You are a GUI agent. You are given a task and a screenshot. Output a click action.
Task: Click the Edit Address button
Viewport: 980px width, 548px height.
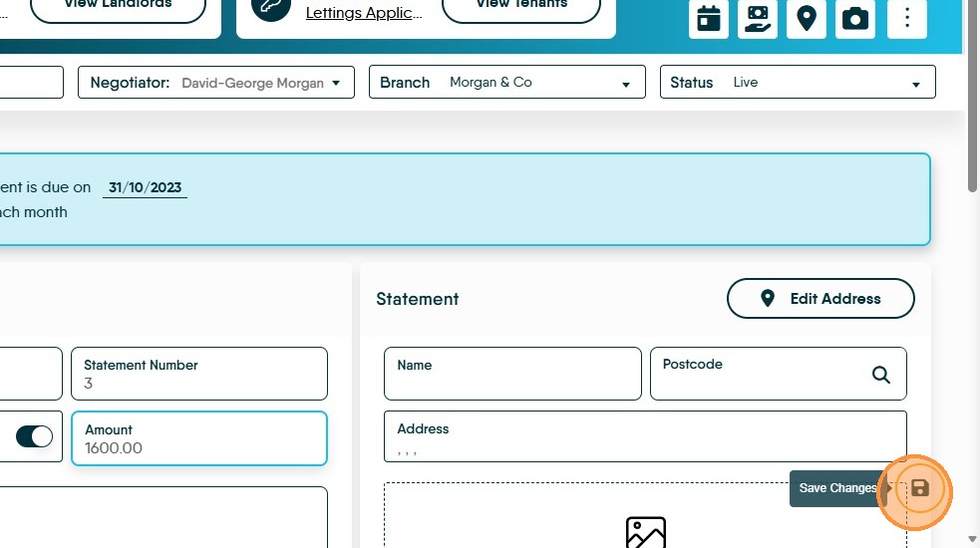(x=820, y=299)
